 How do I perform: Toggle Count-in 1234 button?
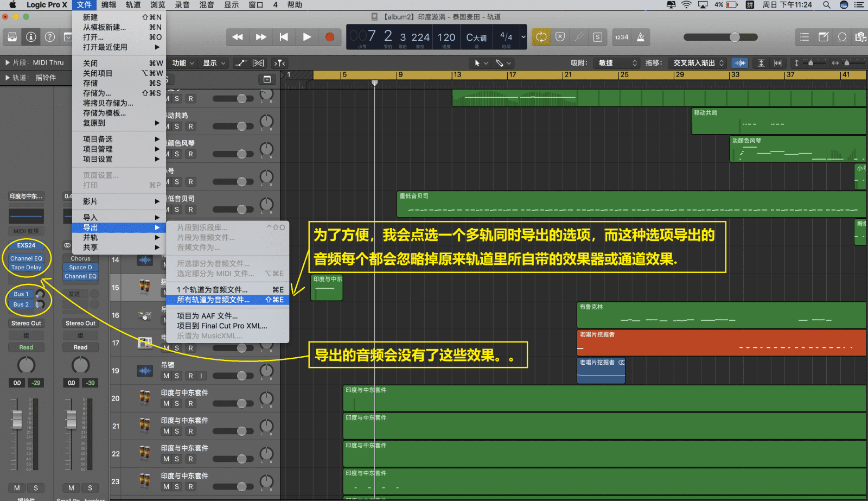click(622, 37)
